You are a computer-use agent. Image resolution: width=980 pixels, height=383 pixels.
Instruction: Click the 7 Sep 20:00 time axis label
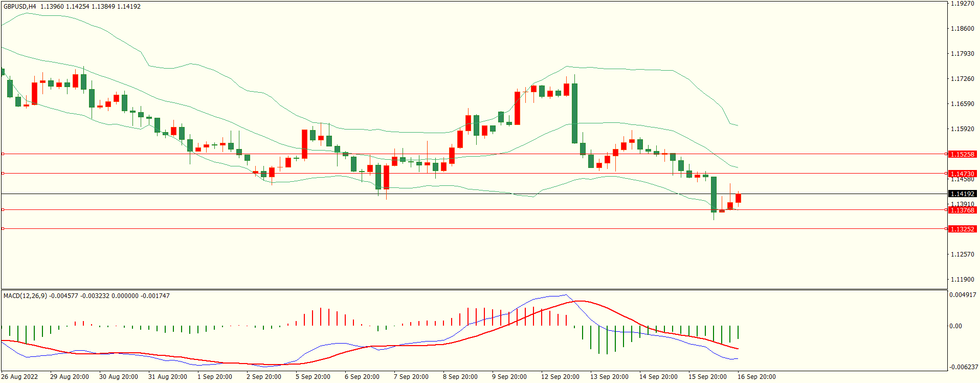pos(411,377)
